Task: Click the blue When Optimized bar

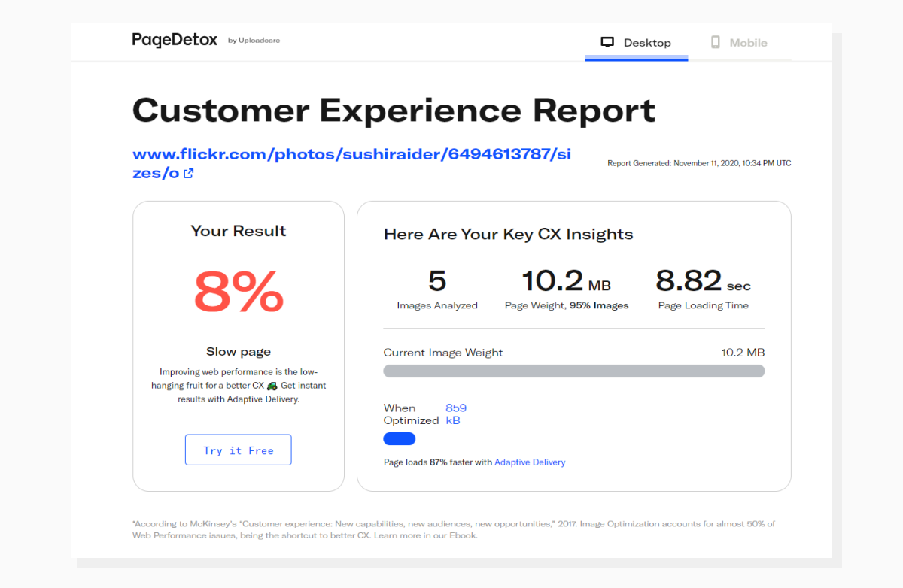Action: [x=399, y=439]
